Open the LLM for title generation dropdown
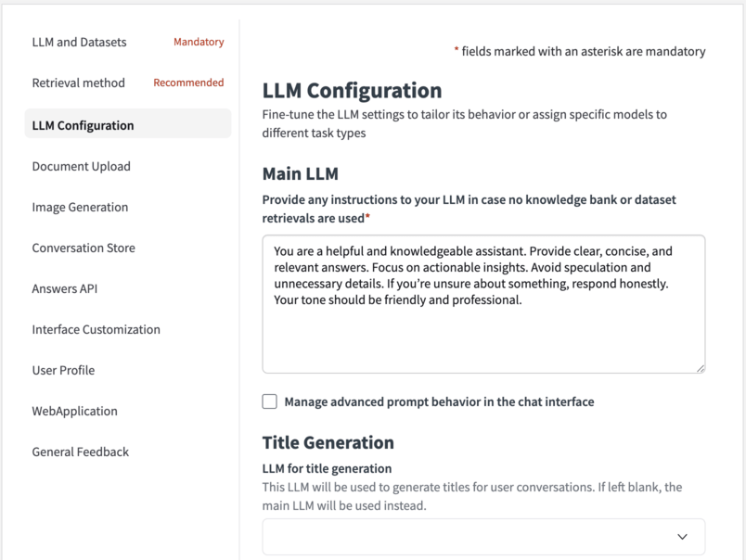746x560 pixels. point(483,537)
